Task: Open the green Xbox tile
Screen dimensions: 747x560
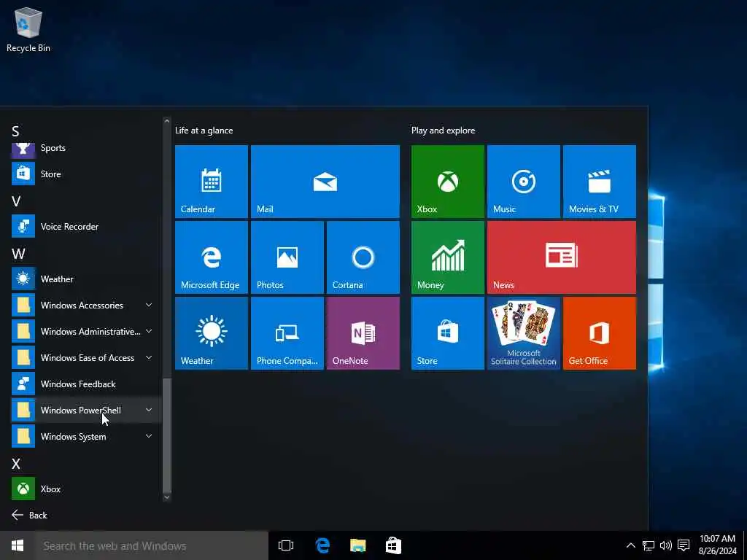Action: [448, 182]
